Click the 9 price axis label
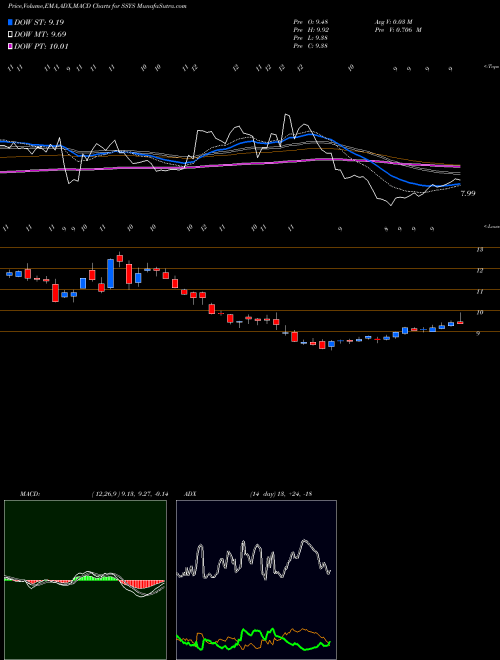This screenshot has height=660, width=500. (x=478, y=333)
